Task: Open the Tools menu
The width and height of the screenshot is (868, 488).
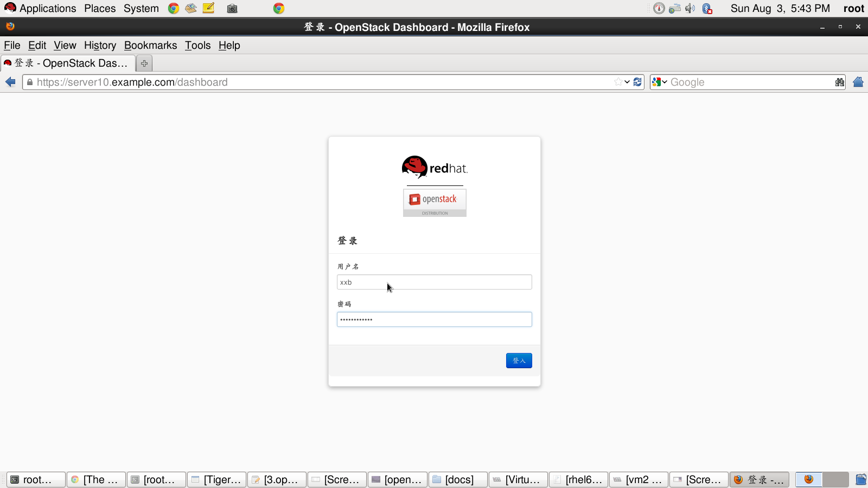Action: 197,46
